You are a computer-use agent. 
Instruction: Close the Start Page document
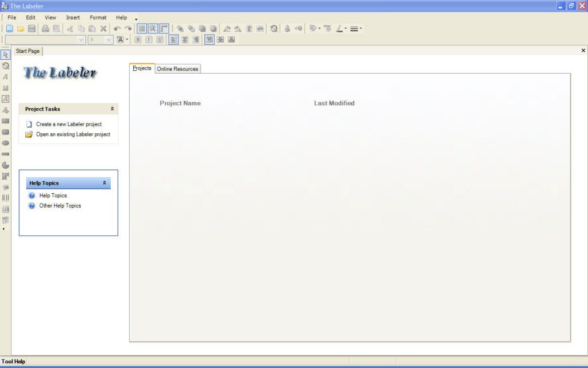coord(583,51)
